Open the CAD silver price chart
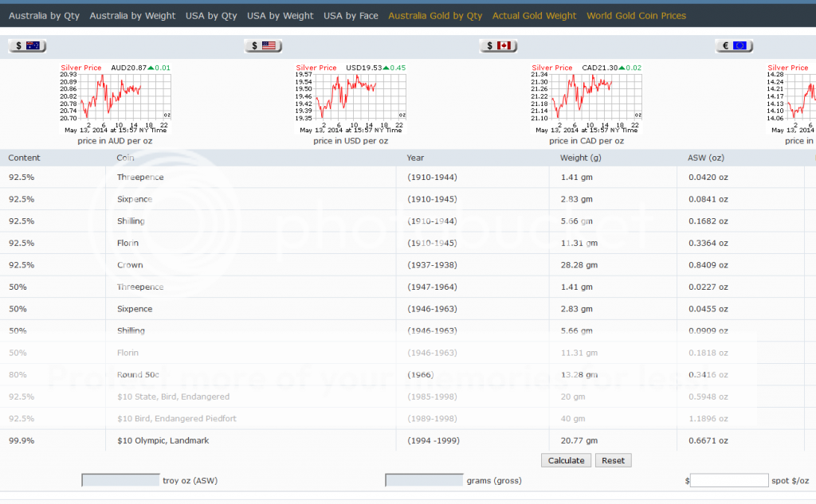816x504 pixels. (x=587, y=100)
